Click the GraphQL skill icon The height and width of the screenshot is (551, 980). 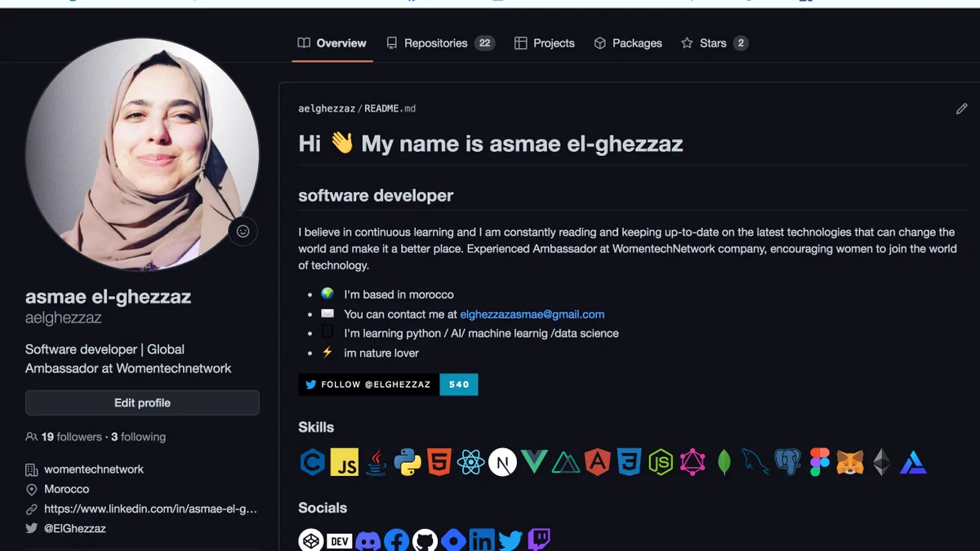pyautogui.click(x=693, y=463)
